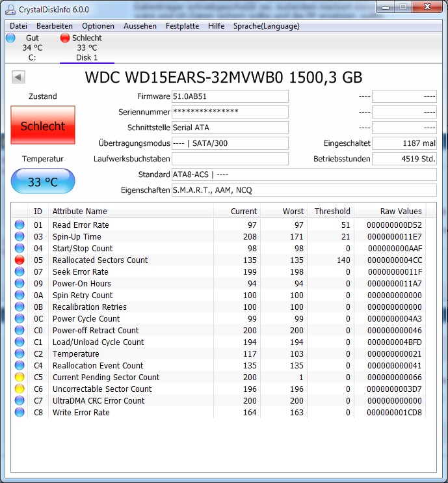Image resolution: width=448 pixels, height=483 pixels.
Task: Click blue status icon for Recalibration Retries
Action: coord(20,307)
